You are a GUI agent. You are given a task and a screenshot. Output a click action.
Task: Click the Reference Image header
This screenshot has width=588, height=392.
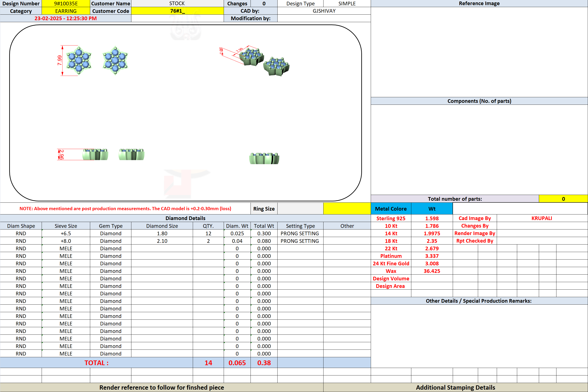point(479,3)
